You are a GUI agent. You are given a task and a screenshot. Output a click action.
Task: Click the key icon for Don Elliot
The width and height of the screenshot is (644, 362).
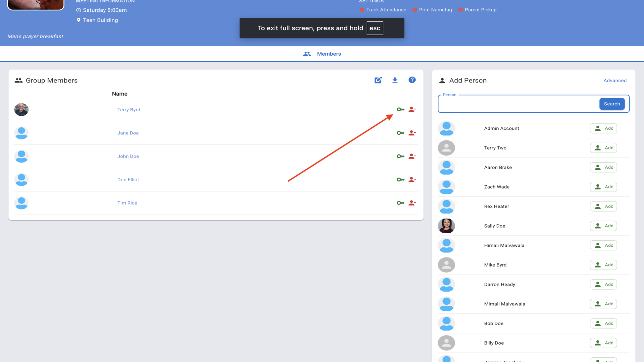pyautogui.click(x=400, y=180)
